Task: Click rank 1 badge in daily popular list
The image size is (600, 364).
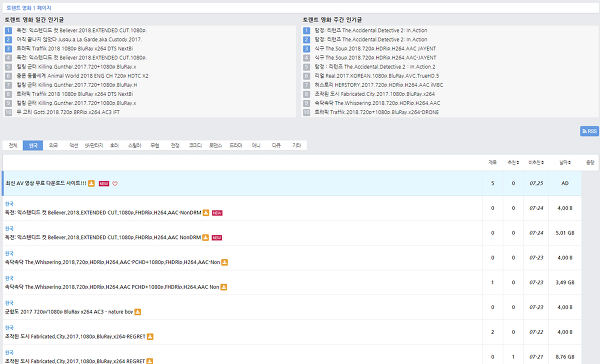Action: tap(8, 31)
